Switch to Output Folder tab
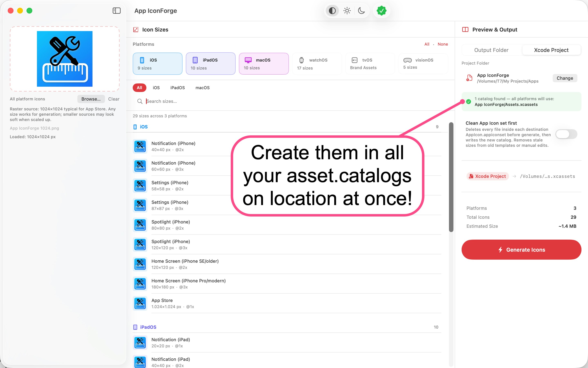 click(491, 50)
